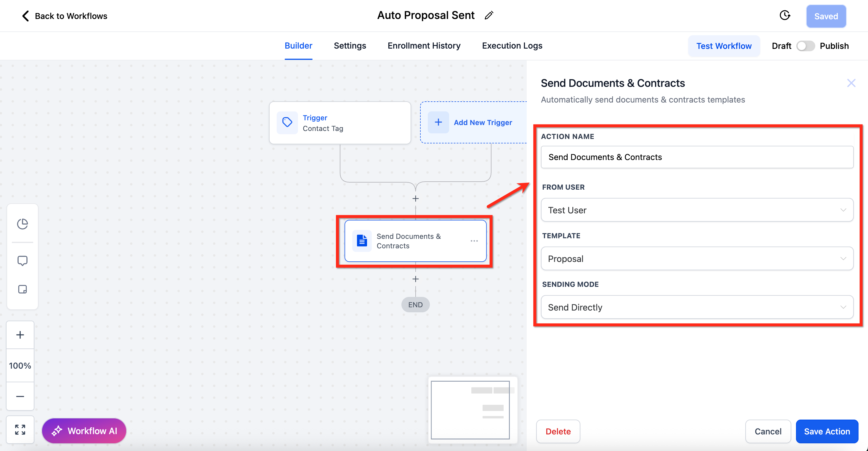The width and height of the screenshot is (868, 451).
Task: Expand the From User dropdown
Action: [697, 210]
